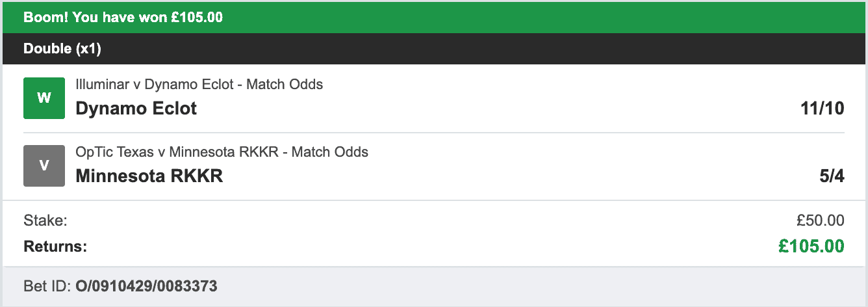Click the Bet ID number O/0910429/0083373
Image resolution: width=868 pixels, height=307 pixels.
[146, 286]
